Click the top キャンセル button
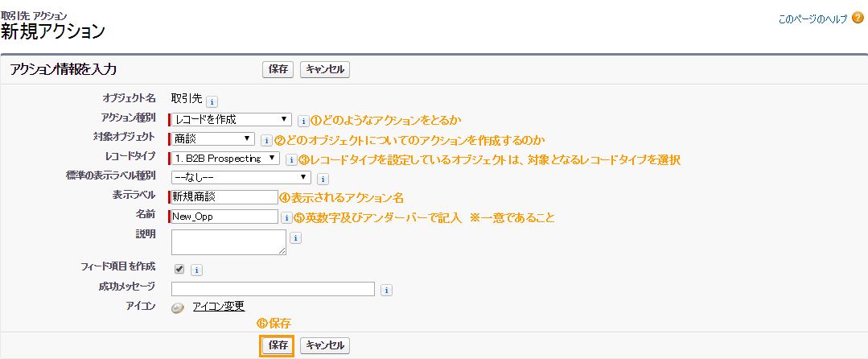 pos(325,70)
